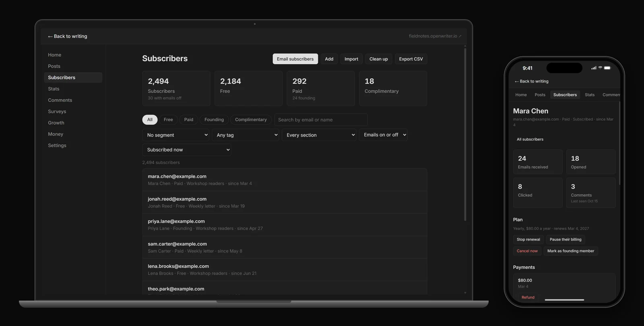The width and height of the screenshot is (644, 326).
Task: Select Stats in laptop sidebar
Action: click(x=73, y=89)
